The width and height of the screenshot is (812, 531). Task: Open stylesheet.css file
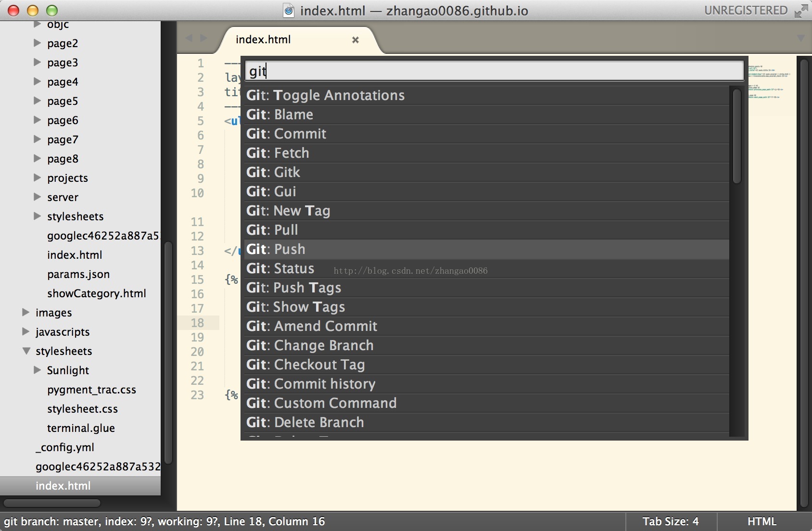82,409
